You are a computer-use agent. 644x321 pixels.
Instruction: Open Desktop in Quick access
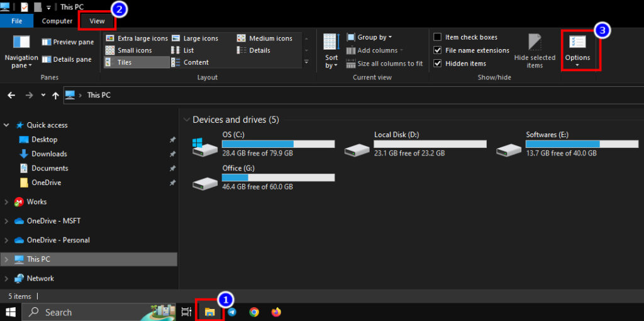(45, 139)
